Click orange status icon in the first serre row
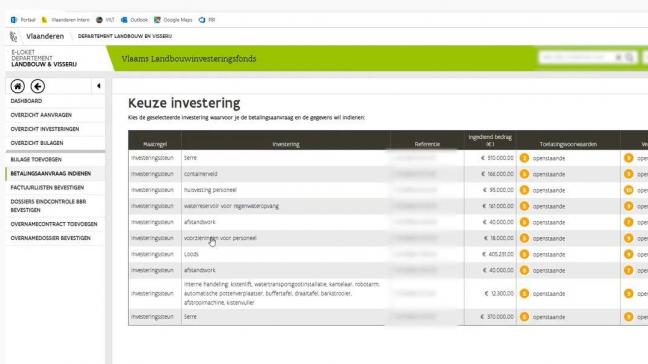648x364 pixels. coord(524,158)
